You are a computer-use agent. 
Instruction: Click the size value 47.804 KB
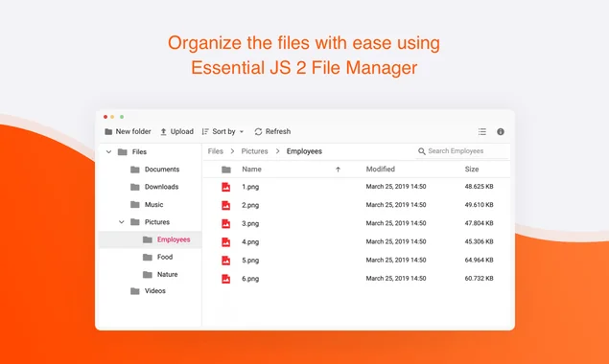tap(479, 223)
